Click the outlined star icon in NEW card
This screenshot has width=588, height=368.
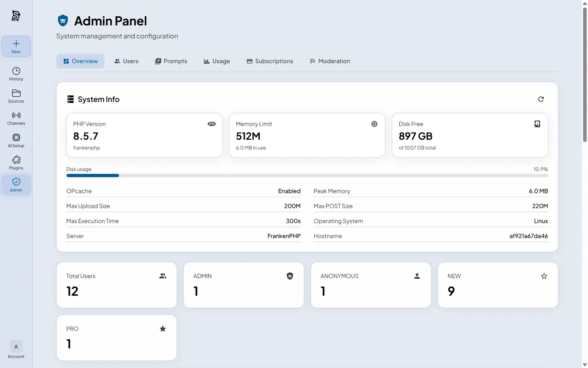[x=544, y=276]
